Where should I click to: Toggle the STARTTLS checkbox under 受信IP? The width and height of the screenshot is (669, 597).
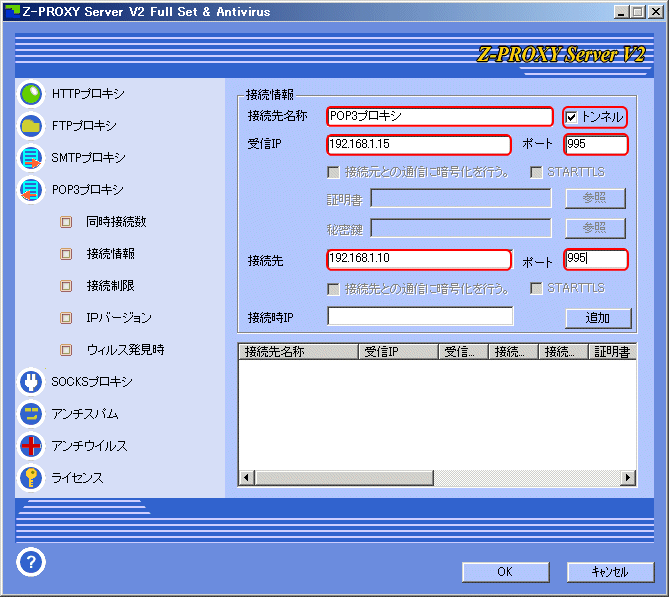536,172
